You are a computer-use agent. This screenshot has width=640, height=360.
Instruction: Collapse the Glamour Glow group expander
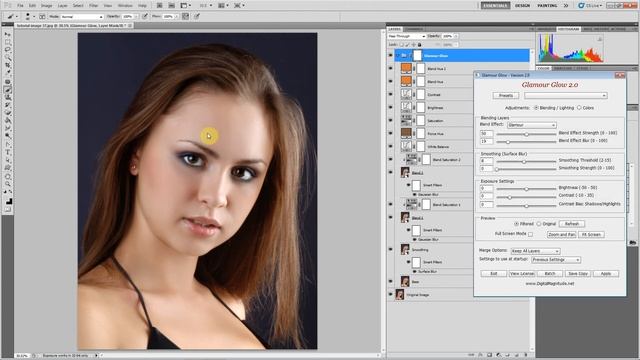(397, 56)
